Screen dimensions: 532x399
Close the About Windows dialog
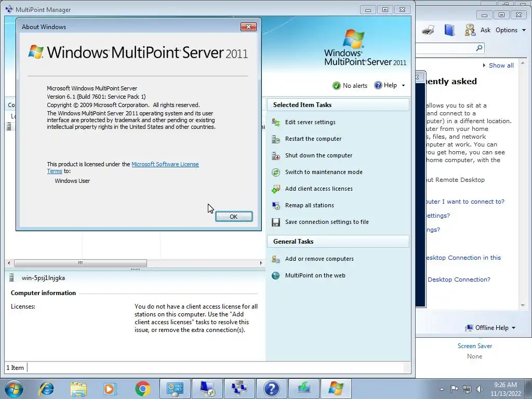(x=248, y=27)
